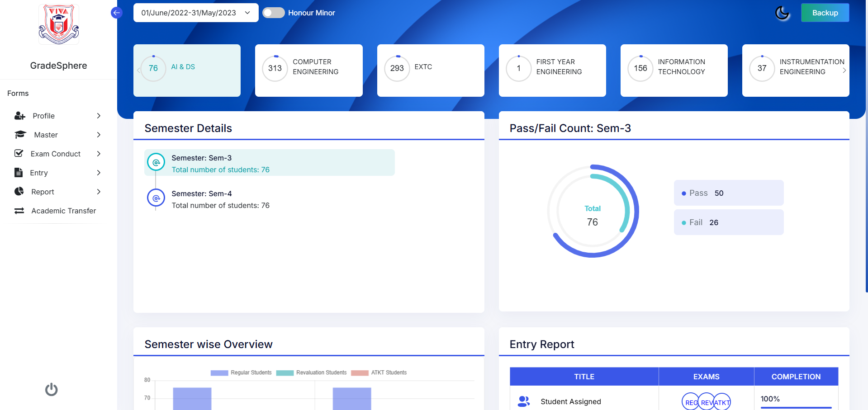Viewport: 868px width, 410px height.
Task: Select the Computer Engineering department card
Action: pyautogui.click(x=308, y=70)
